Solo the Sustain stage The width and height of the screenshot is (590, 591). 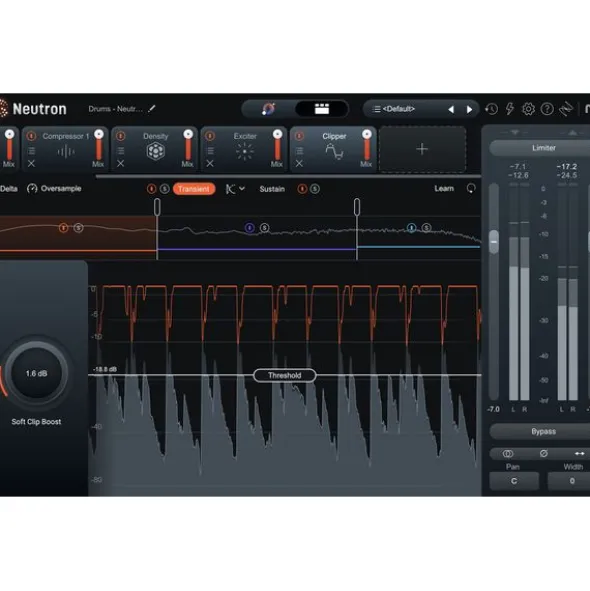click(315, 189)
